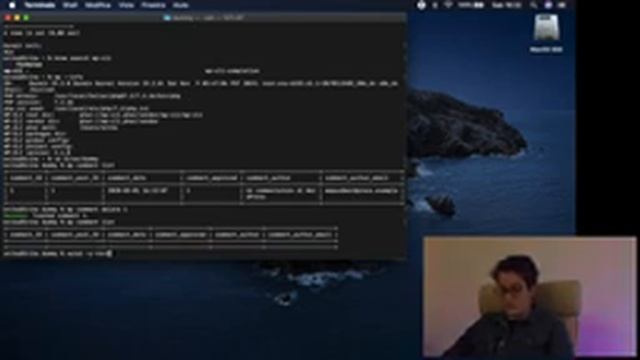Click the round white icon left of the Wi-Fi icon
Screen dimensions: 640x360
421,5
